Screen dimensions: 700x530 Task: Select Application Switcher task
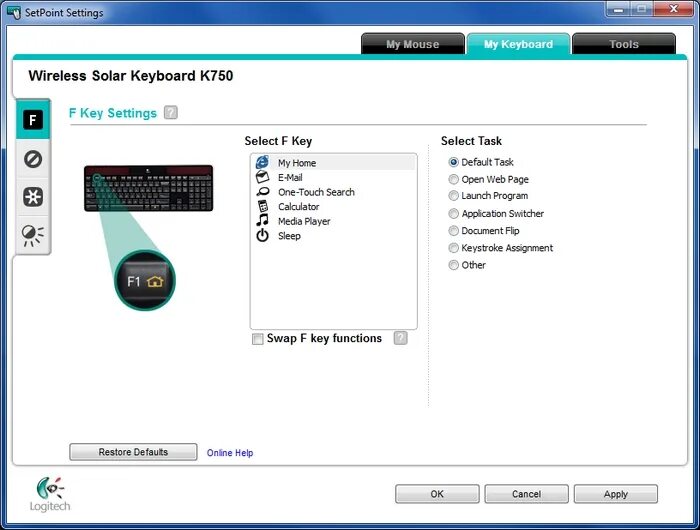454,214
